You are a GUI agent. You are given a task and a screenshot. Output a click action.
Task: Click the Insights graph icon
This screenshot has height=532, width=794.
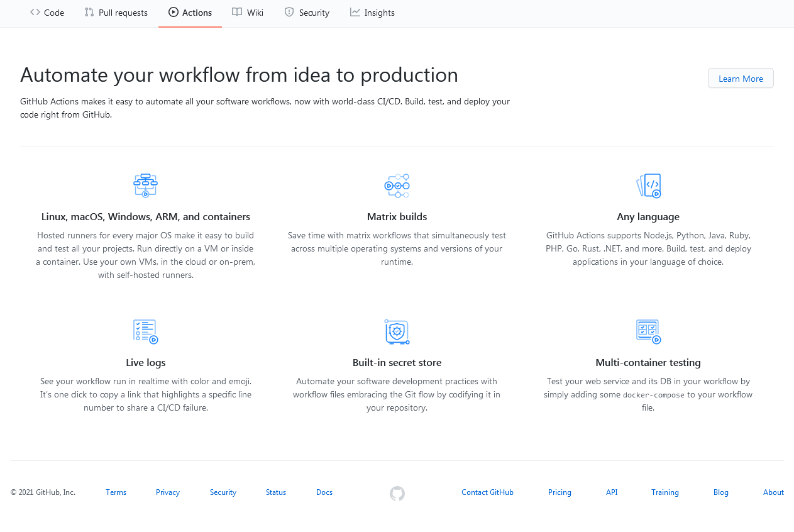coord(355,12)
